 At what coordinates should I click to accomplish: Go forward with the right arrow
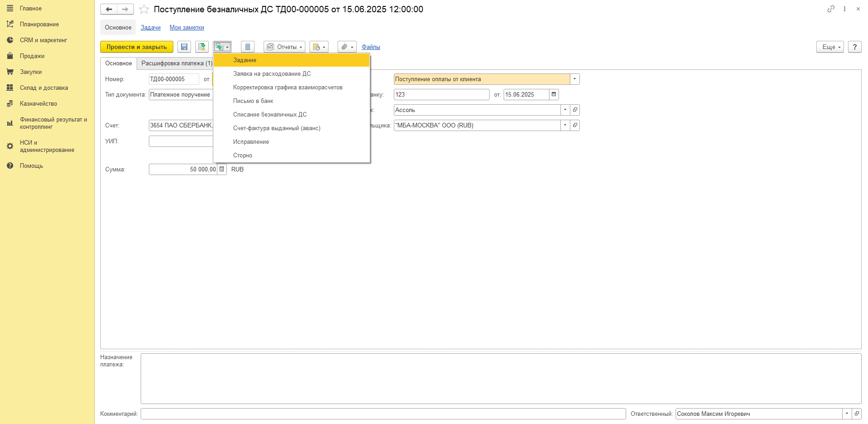(125, 9)
